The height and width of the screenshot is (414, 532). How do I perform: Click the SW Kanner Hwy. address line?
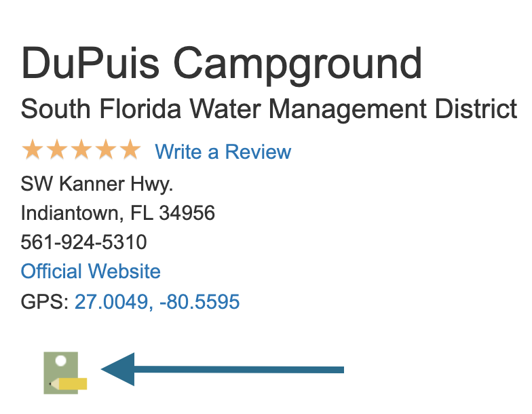point(97,184)
